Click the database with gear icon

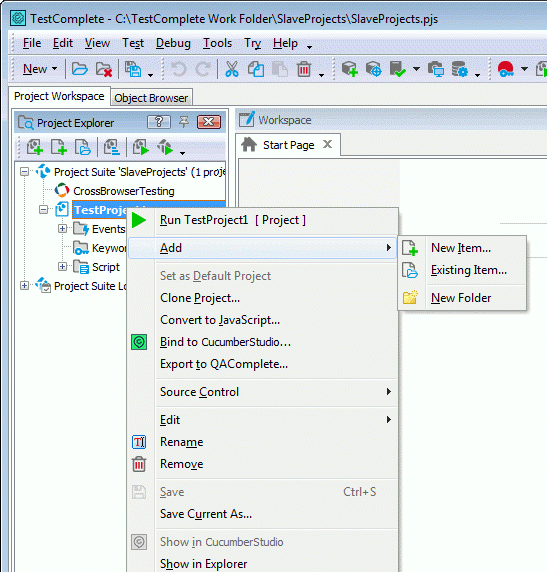[x=459, y=69]
